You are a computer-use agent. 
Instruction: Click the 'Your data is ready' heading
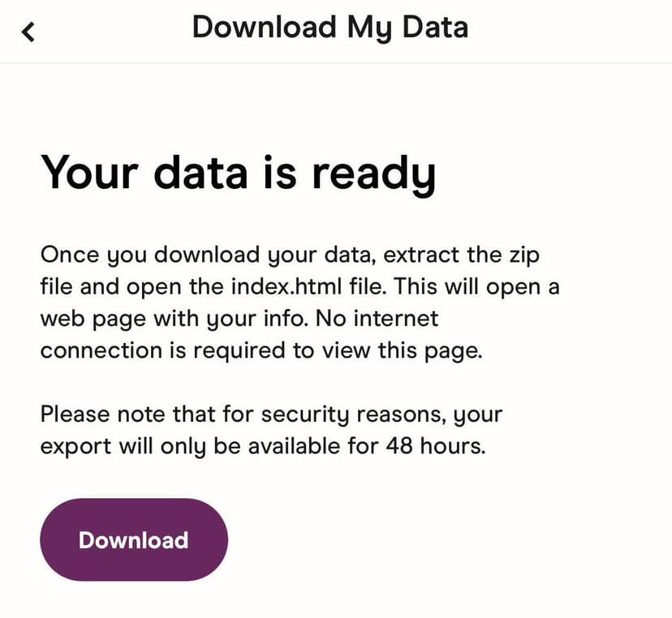(x=239, y=173)
